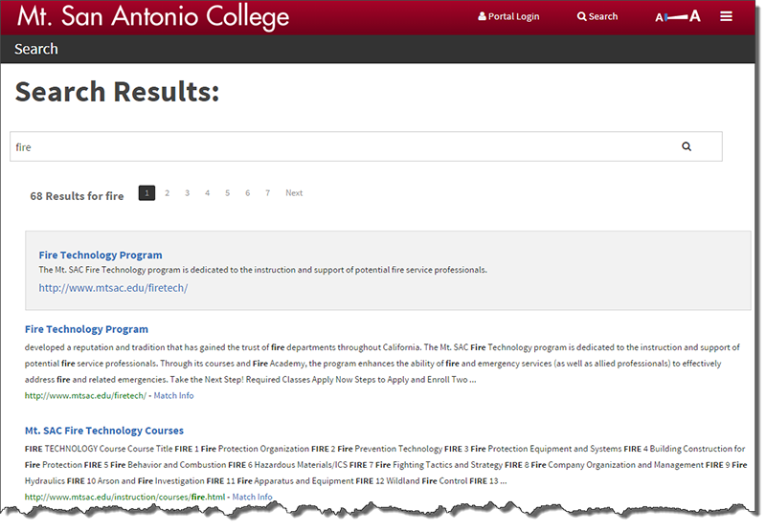Screen dimensions: 766x532
Task: Click the Search Results: heading
Action: pyautogui.click(x=117, y=92)
